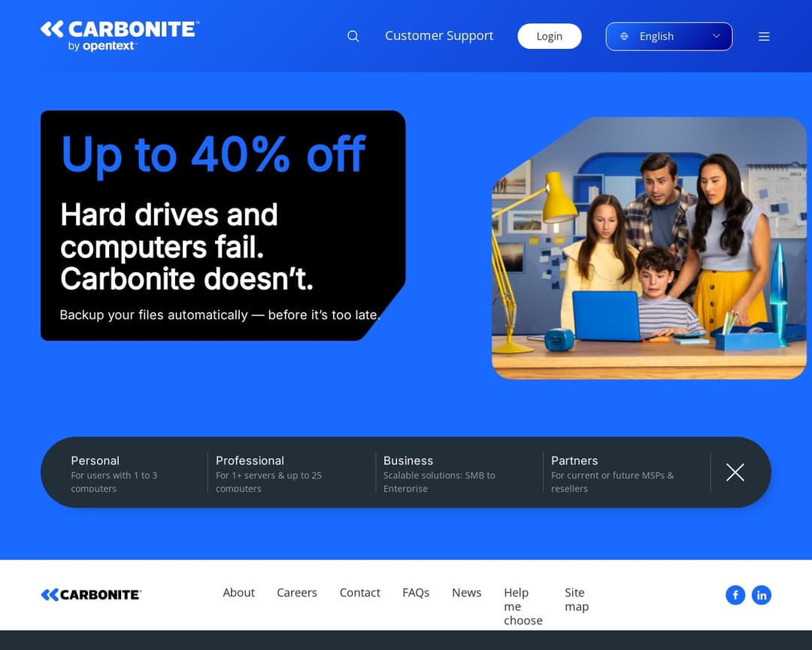Click the language dropdown chevron arrow
Image resolution: width=812 pixels, height=650 pixels.
(717, 36)
